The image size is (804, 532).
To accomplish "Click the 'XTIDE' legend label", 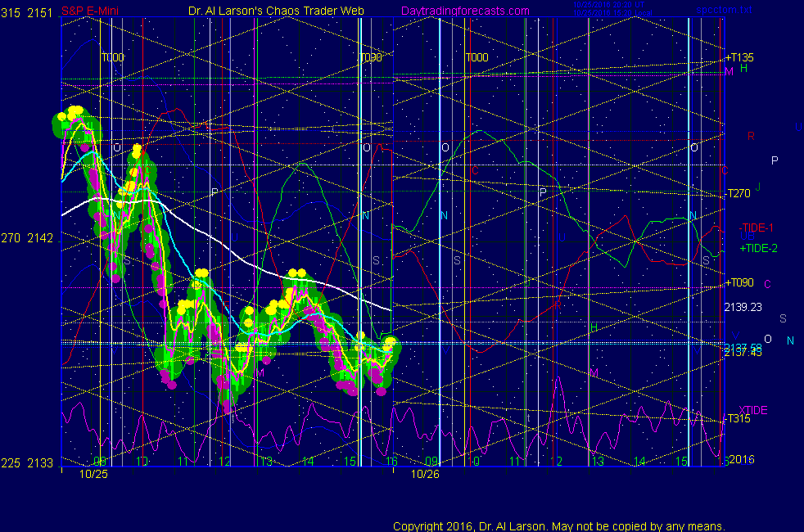I will coord(752,410).
